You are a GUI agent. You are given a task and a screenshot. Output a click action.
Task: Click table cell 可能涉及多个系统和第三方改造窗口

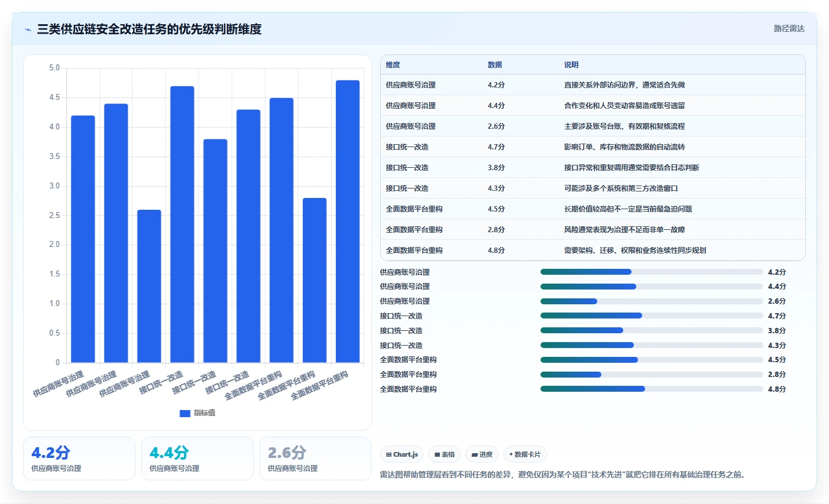click(x=621, y=188)
